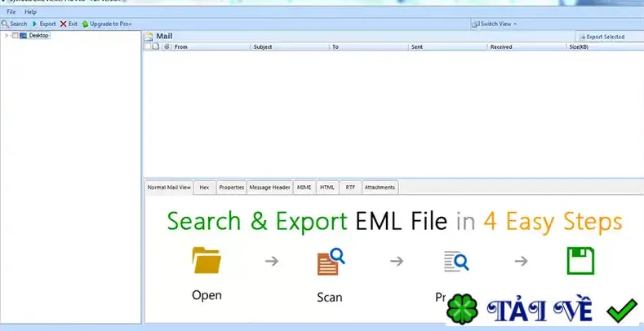Click the Search magnifier icon in toolbar

(5, 24)
